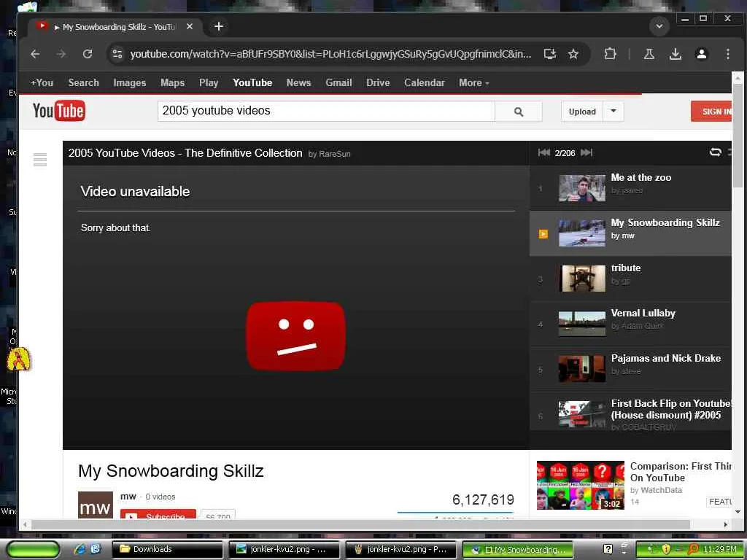747x560 pixels.
Task: Click the mw channel avatar
Action: coord(96,505)
